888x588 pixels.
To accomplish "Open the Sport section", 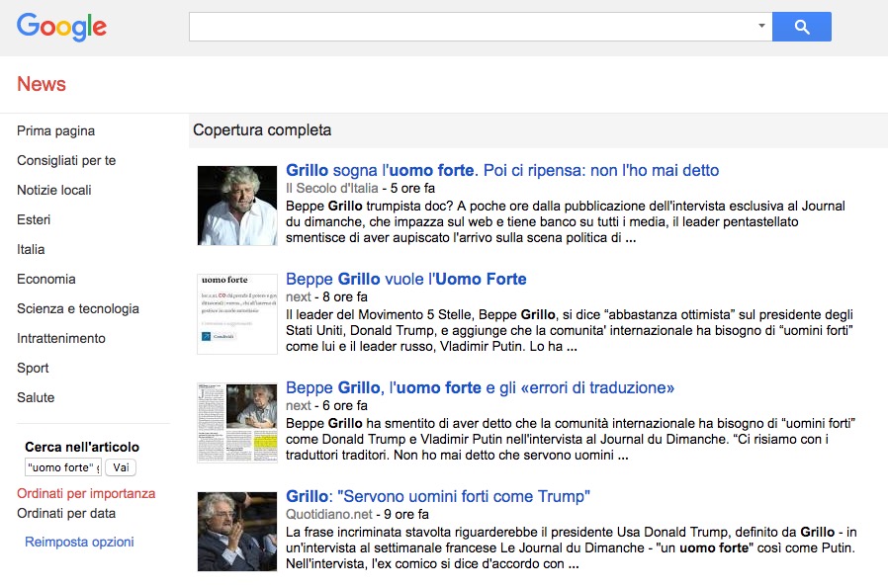I will pos(33,368).
